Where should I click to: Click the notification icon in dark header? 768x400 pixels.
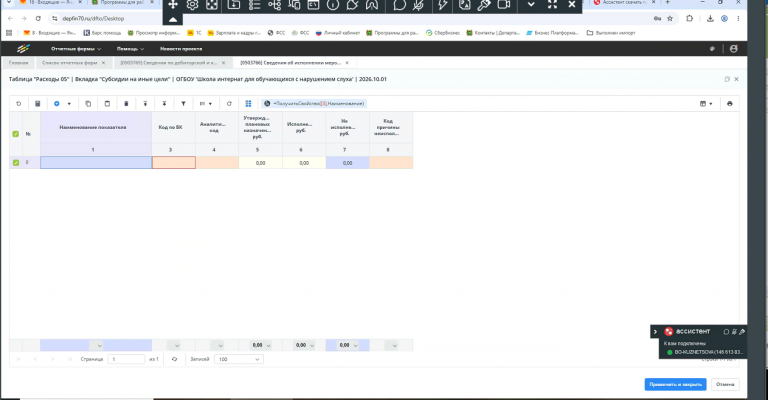[x=712, y=48]
